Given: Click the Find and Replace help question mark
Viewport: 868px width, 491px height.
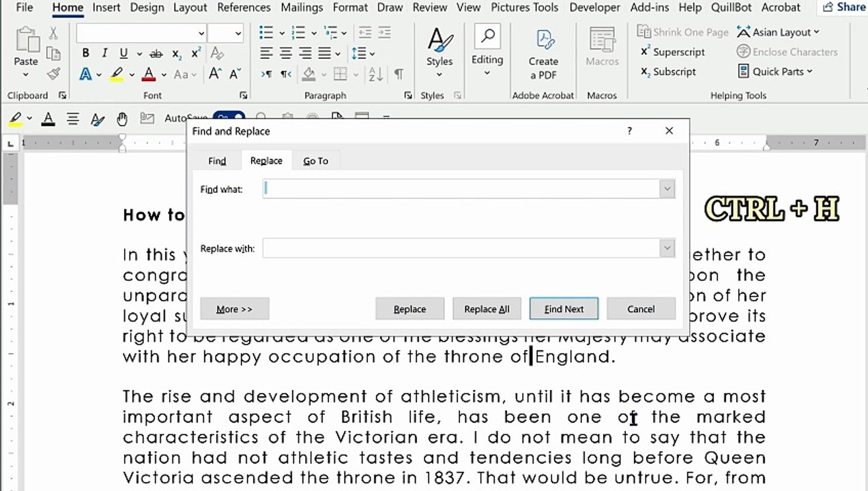Looking at the screenshot, I should 629,131.
